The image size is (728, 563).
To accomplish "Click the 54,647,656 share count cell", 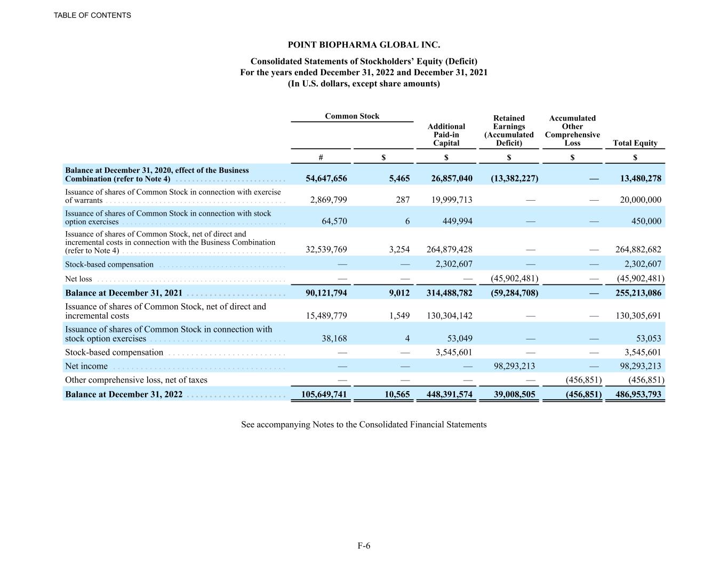I will [x=326, y=178].
